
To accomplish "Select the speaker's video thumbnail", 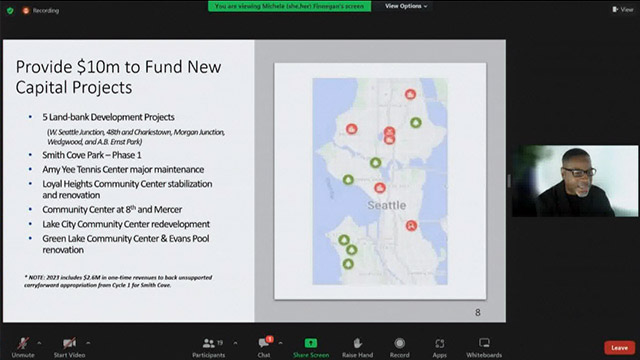I will (x=575, y=181).
